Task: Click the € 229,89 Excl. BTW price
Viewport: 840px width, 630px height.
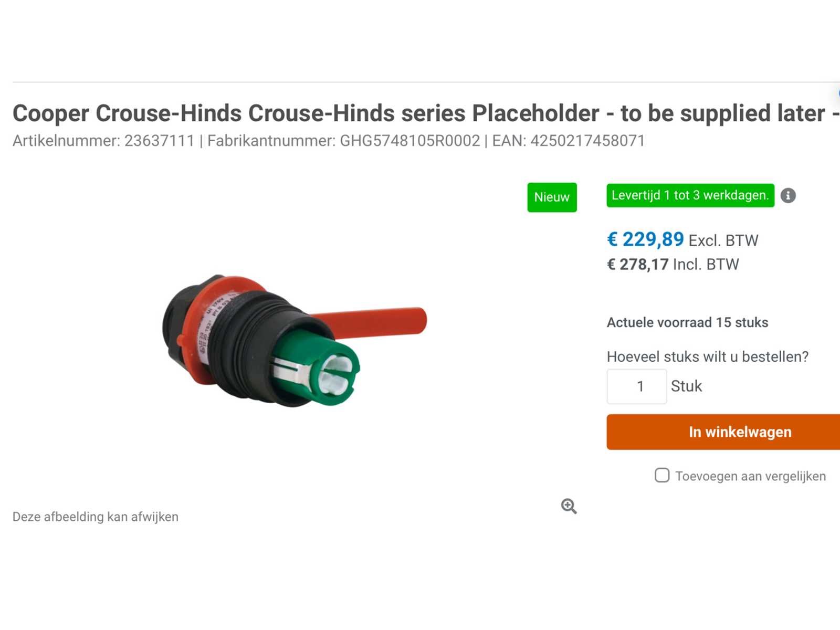Action: point(682,240)
